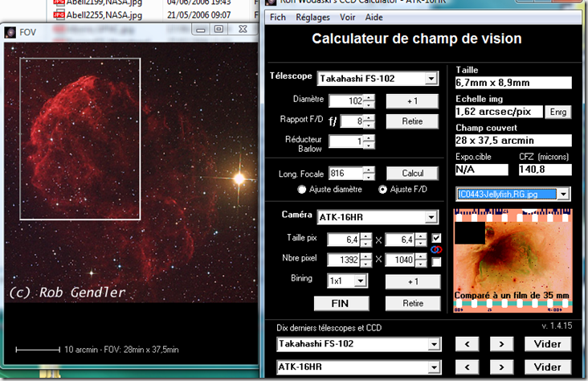Click the Jellyfish nebula image in FOV window
588x381 pixels.
coord(131,173)
